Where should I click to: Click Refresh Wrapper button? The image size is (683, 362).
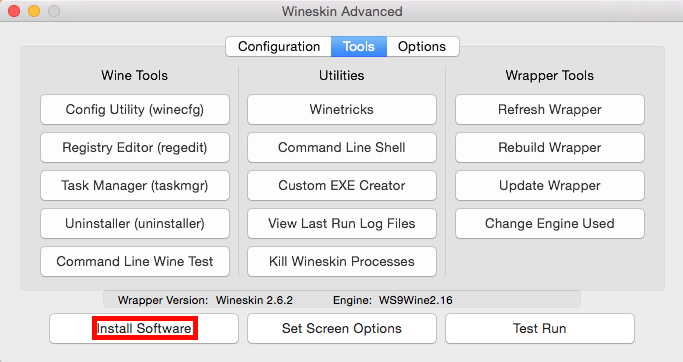pos(550,109)
